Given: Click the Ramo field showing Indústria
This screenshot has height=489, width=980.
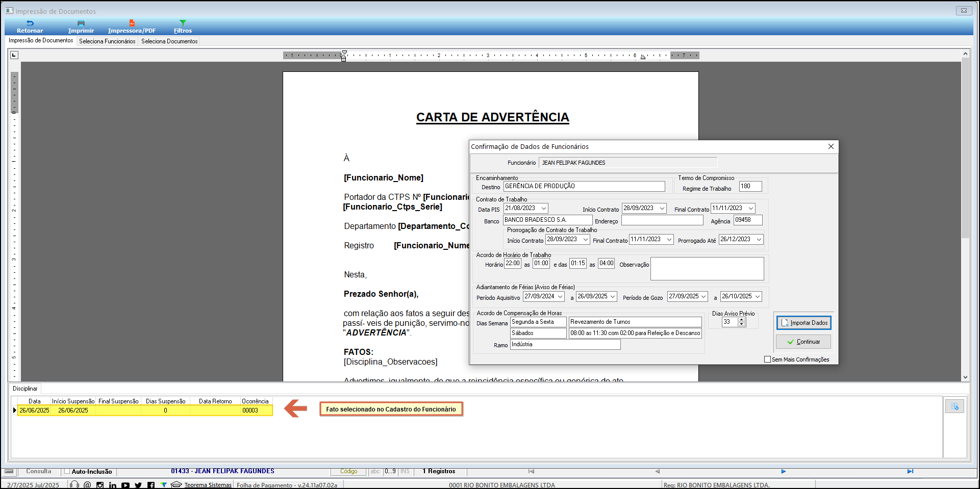Looking at the screenshot, I should click(565, 344).
